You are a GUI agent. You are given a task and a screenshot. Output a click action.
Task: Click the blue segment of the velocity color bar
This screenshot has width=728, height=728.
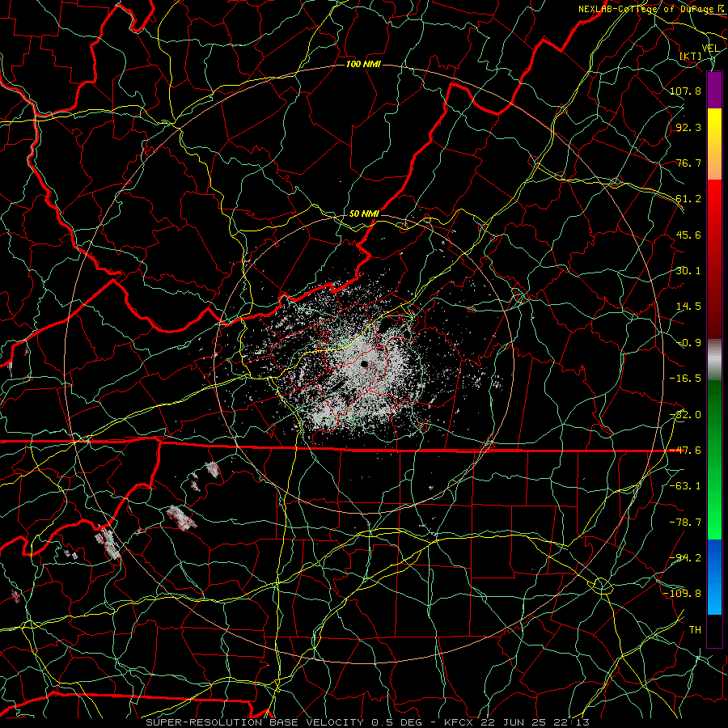[714, 577]
